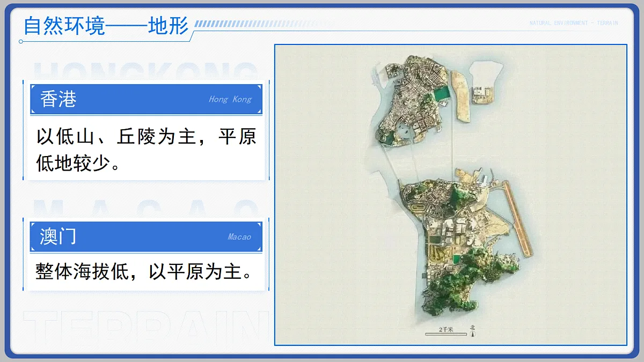The image size is (644, 362).
Task: Select the 香港 header label
Action: (x=58, y=99)
